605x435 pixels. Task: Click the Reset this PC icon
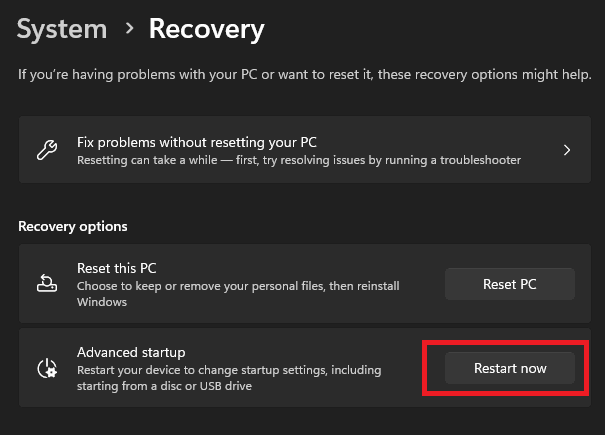(x=46, y=284)
